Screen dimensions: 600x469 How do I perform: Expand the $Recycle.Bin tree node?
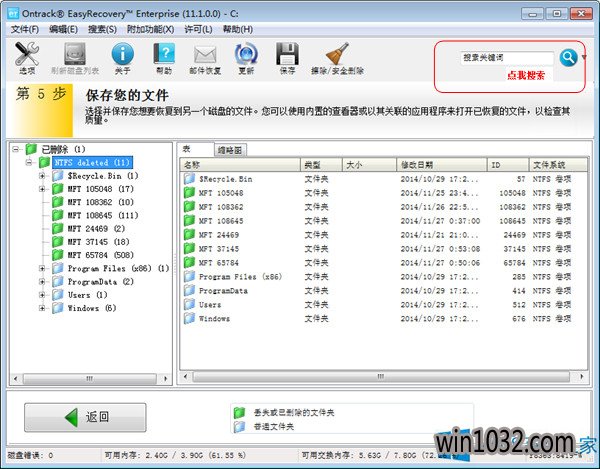(43, 175)
